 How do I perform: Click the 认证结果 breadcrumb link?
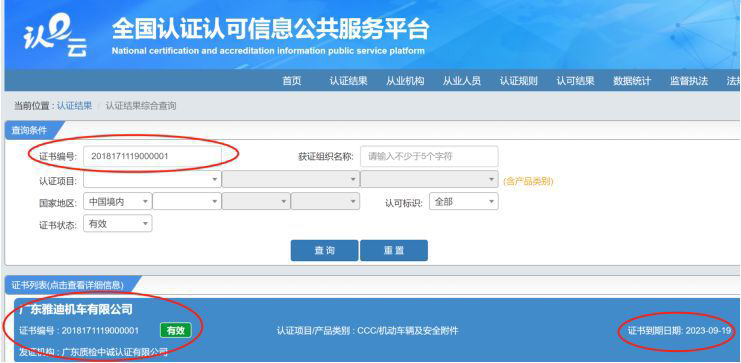click(74, 106)
